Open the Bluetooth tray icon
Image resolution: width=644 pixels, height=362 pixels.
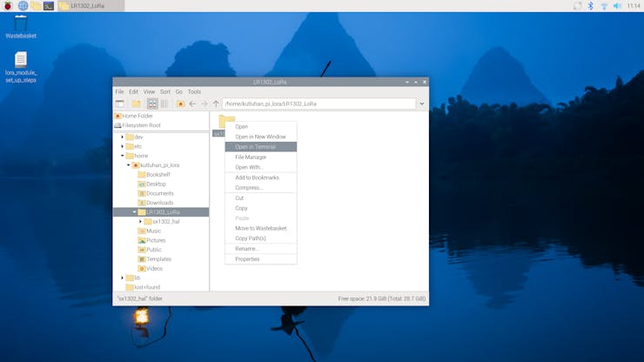click(590, 6)
